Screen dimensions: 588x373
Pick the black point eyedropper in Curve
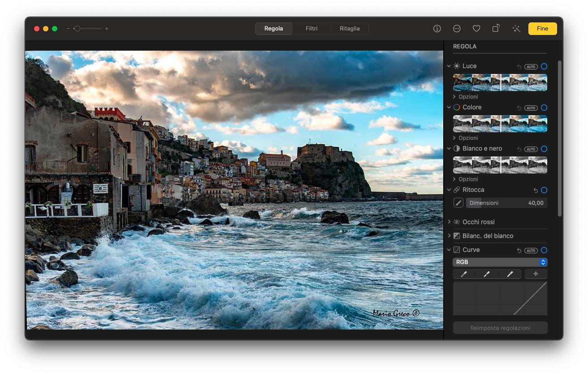pos(464,274)
